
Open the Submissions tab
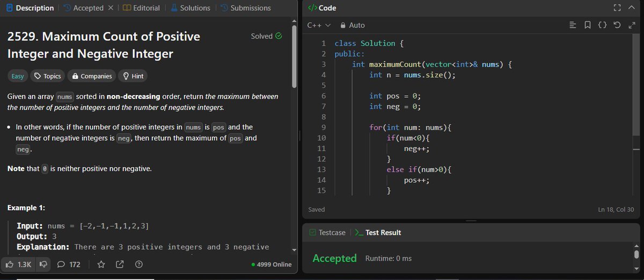(x=246, y=8)
